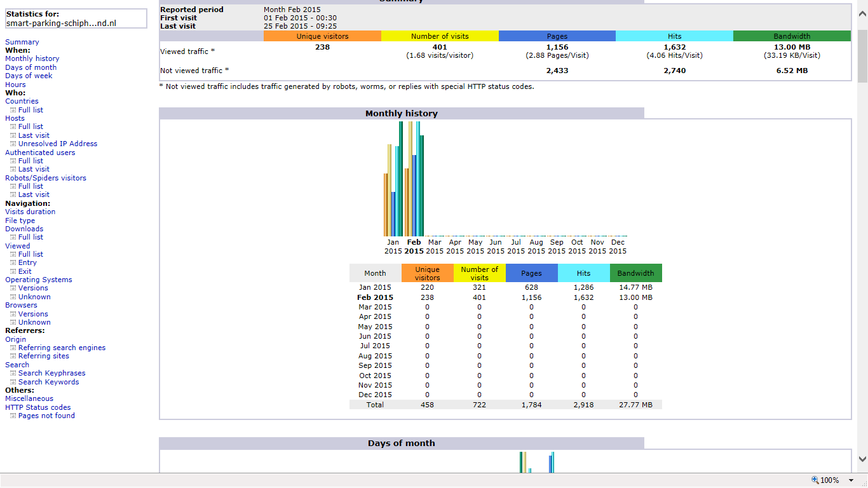Click the icon beside Downloads Full list
868x488 pixels.
[13, 237]
